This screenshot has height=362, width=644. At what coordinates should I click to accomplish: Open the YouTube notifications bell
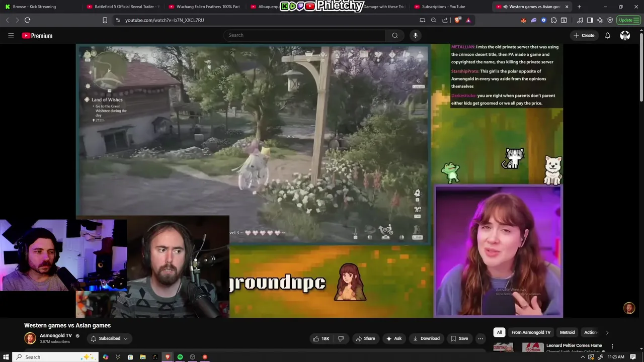point(607,35)
